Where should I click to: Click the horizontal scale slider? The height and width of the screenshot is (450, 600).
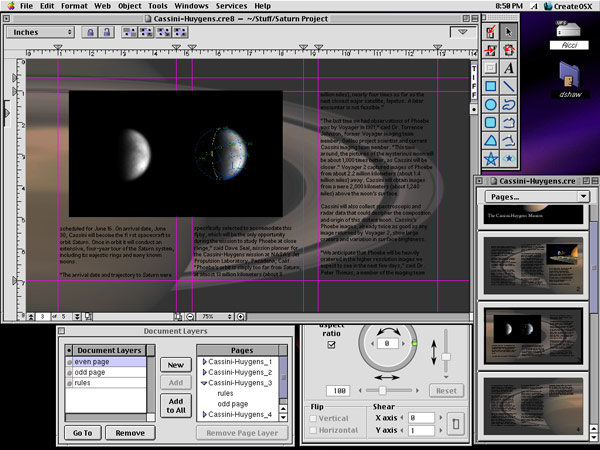point(381,389)
